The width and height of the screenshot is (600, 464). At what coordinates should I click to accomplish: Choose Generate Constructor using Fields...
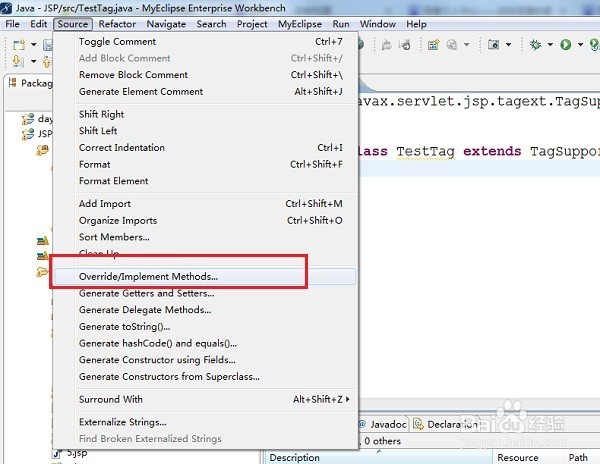coord(205,360)
